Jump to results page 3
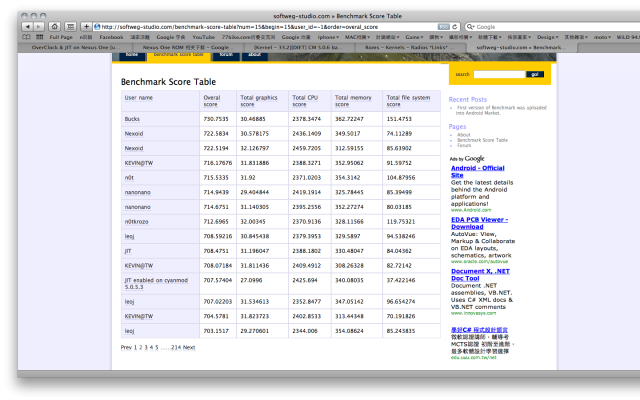Image resolution: width=640 pixels, height=400 pixels. click(x=146, y=347)
